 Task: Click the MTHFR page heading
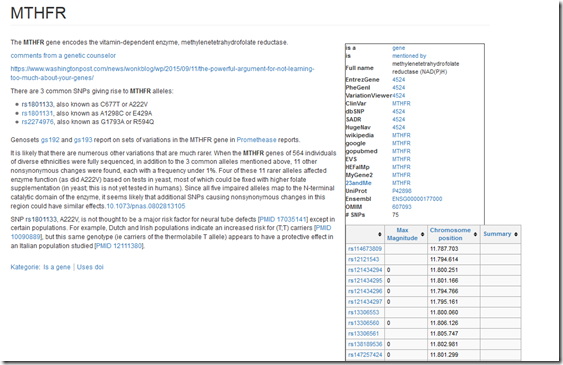click(38, 13)
